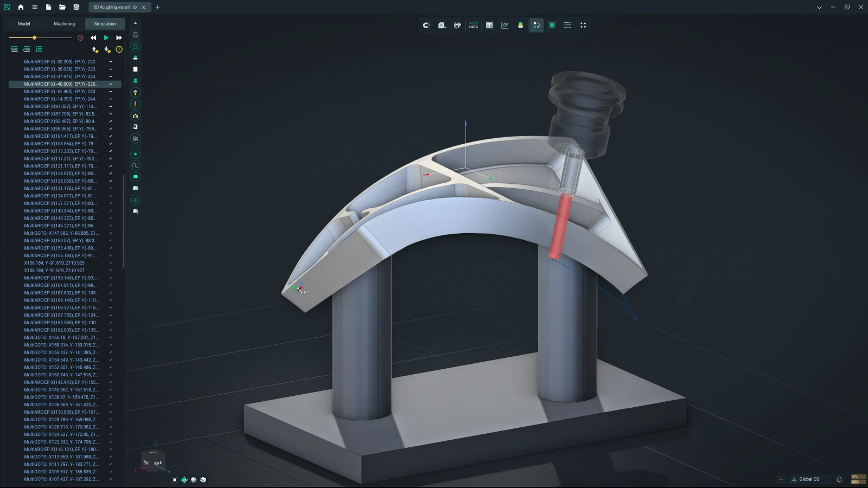
Task: Open the caliper measurement tool
Action: [458, 25]
